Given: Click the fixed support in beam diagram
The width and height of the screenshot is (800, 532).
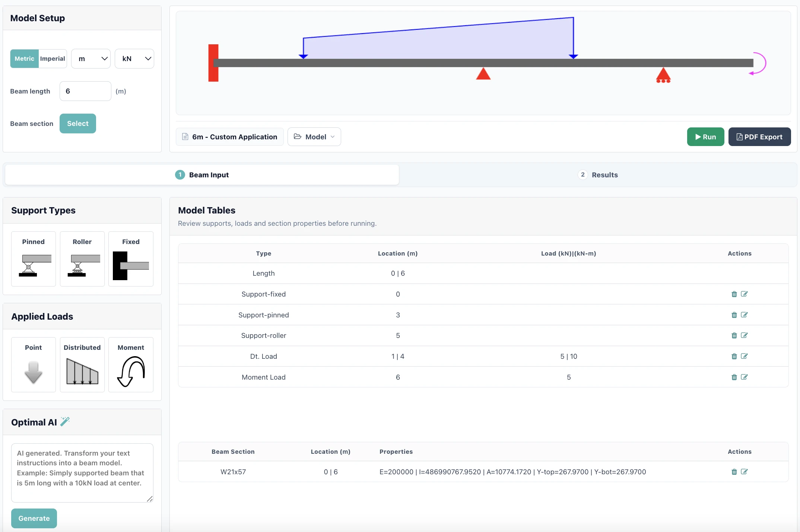Looking at the screenshot, I should [x=213, y=63].
